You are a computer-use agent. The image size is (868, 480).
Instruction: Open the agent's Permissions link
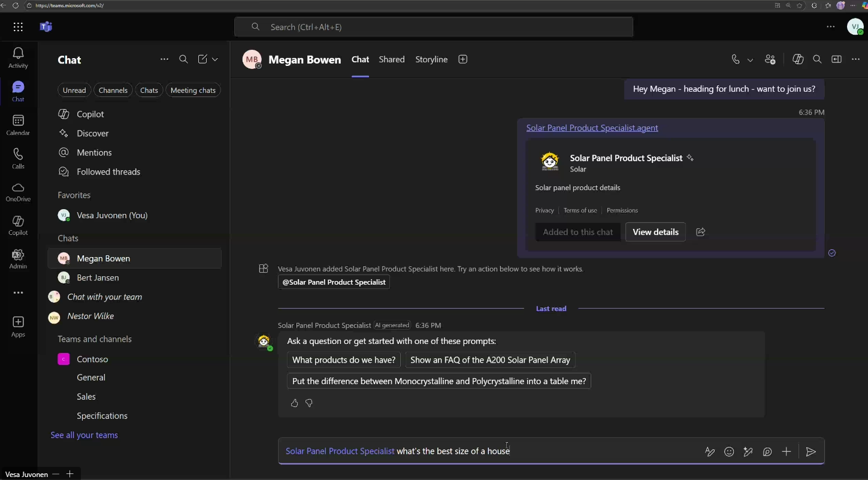(x=622, y=210)
